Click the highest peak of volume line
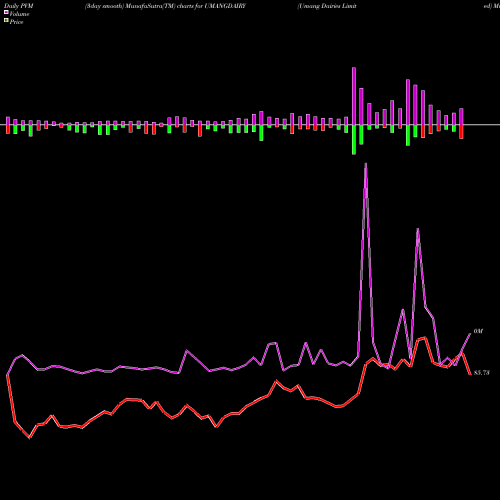Viewport: 500px width, 500px height. (x=366, y=164)
